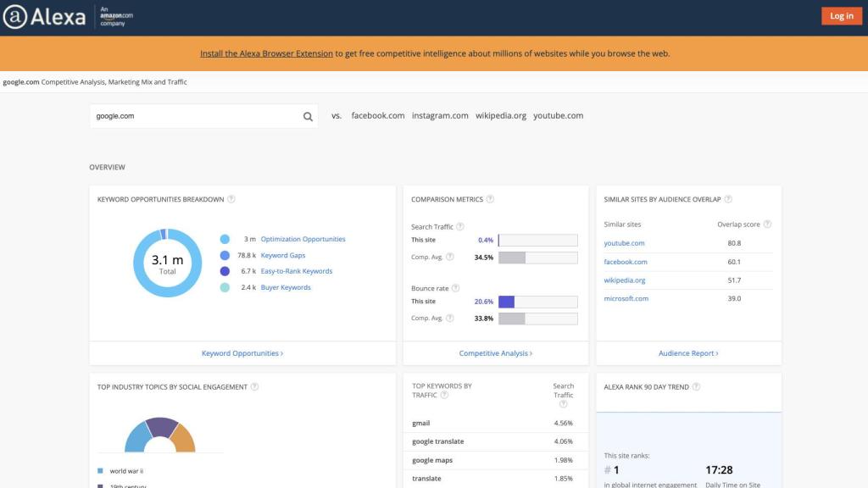Expand the Competitive Analysis section link
Image resolution: width=868 pixels, height=488 pixels.
click(495, 353)
